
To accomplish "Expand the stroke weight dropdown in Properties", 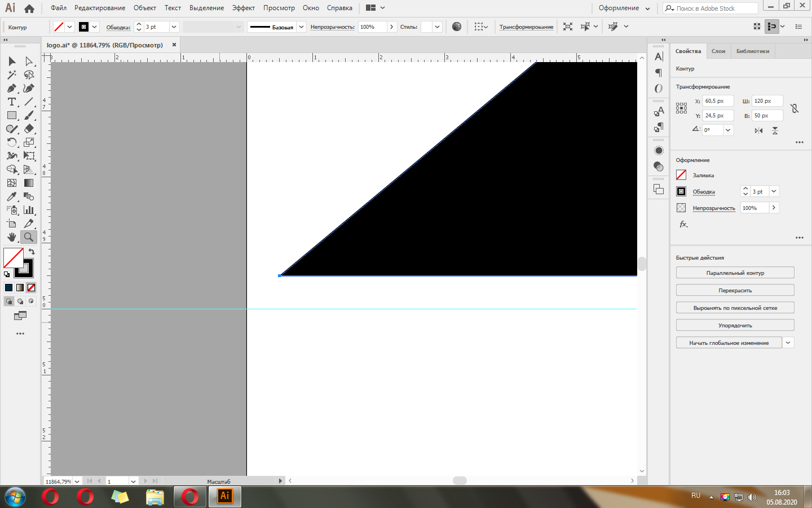I will click(774, 191).
